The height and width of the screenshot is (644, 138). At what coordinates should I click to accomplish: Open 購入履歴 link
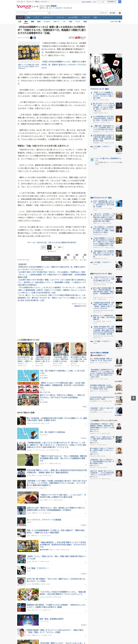[112, 13]
